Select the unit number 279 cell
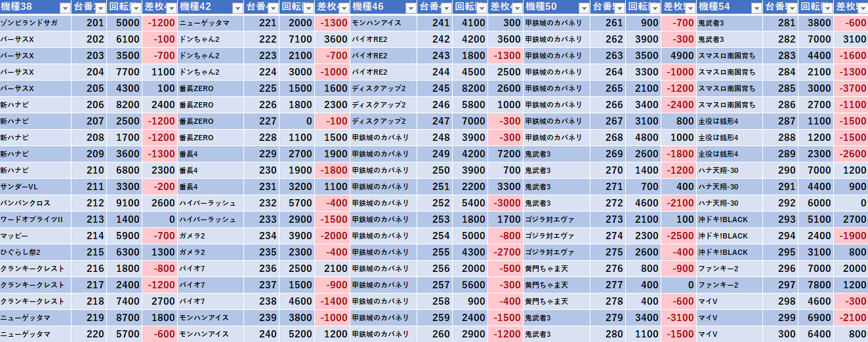 pyautogui.click(x=608, y=318)
